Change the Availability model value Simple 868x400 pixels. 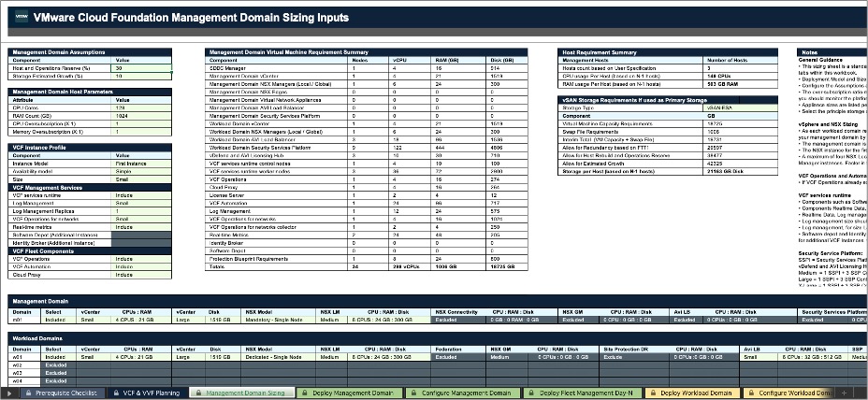[x=141, y=172]
